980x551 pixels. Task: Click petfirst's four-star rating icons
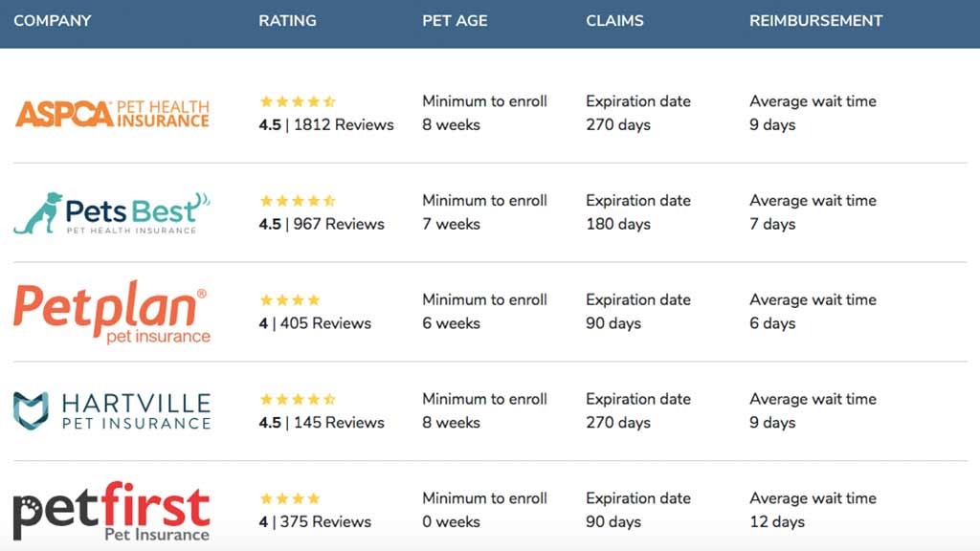[290, 498]
